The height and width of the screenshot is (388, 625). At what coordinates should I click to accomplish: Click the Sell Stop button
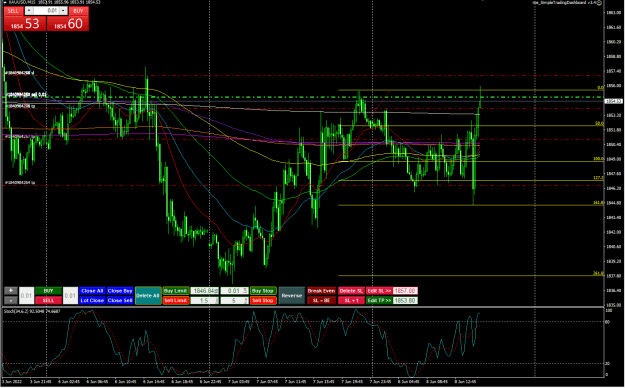[x=263, y=300]
